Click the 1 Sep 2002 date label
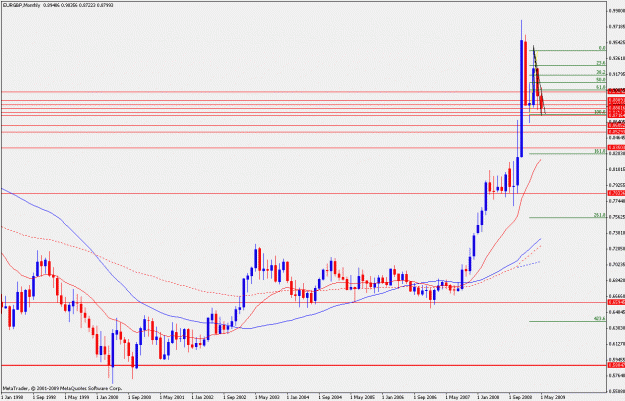Image resolution: width=625 pixels, height=401 pixels. click(x=234, y=397)
